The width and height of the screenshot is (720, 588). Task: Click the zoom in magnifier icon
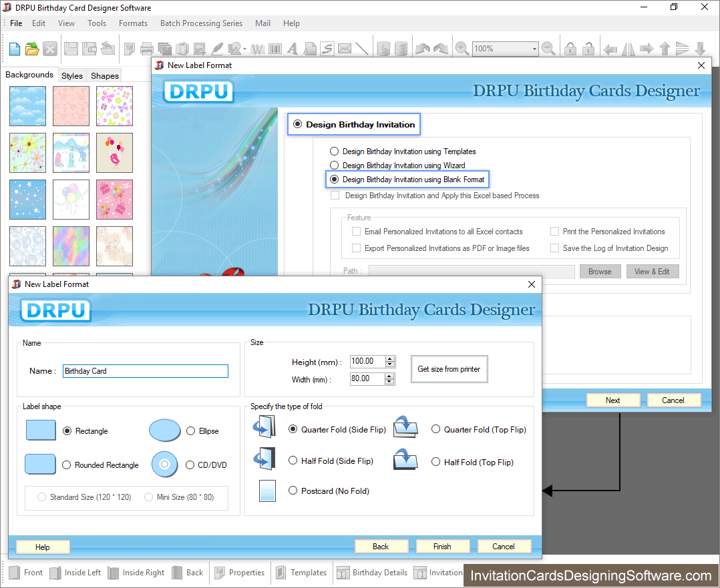462,48
